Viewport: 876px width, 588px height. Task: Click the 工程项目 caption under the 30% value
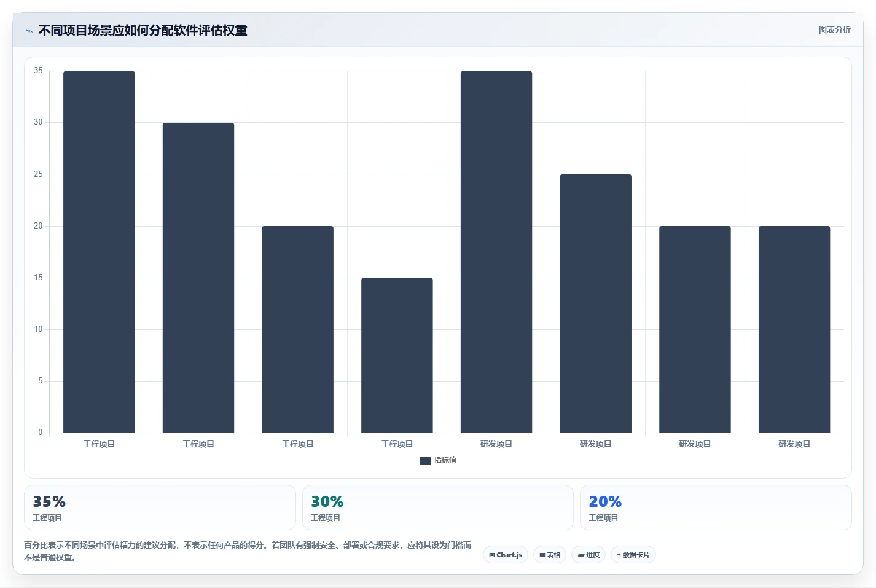coord(326,518)
